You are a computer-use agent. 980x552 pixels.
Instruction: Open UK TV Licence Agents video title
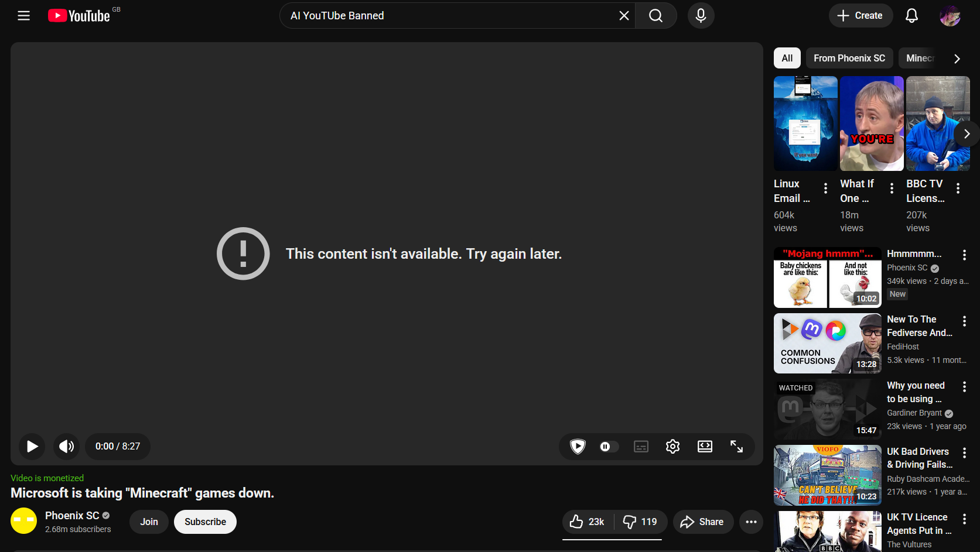tap(919, 524)
